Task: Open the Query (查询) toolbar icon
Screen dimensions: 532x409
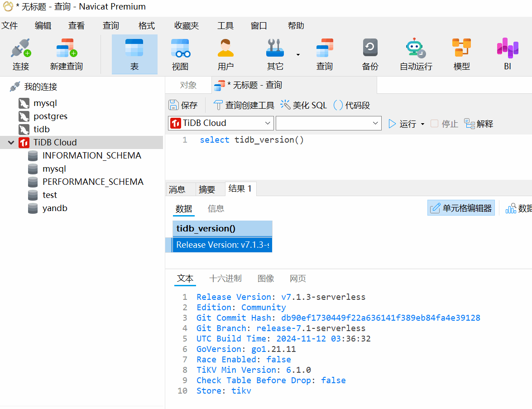Action: coord(324,54)
